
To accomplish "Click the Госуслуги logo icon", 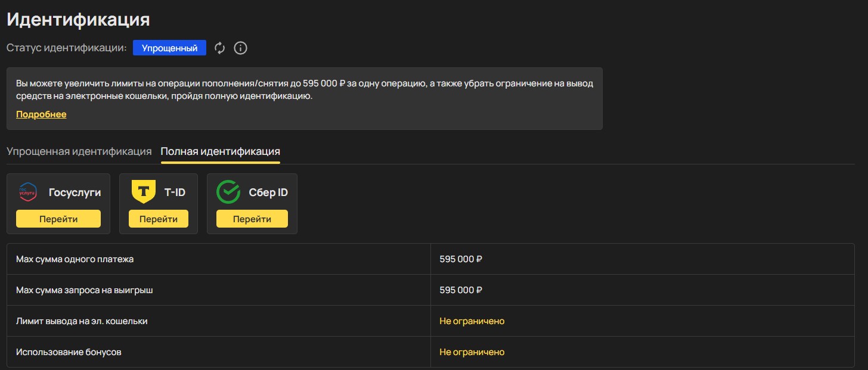I will 28,192.
